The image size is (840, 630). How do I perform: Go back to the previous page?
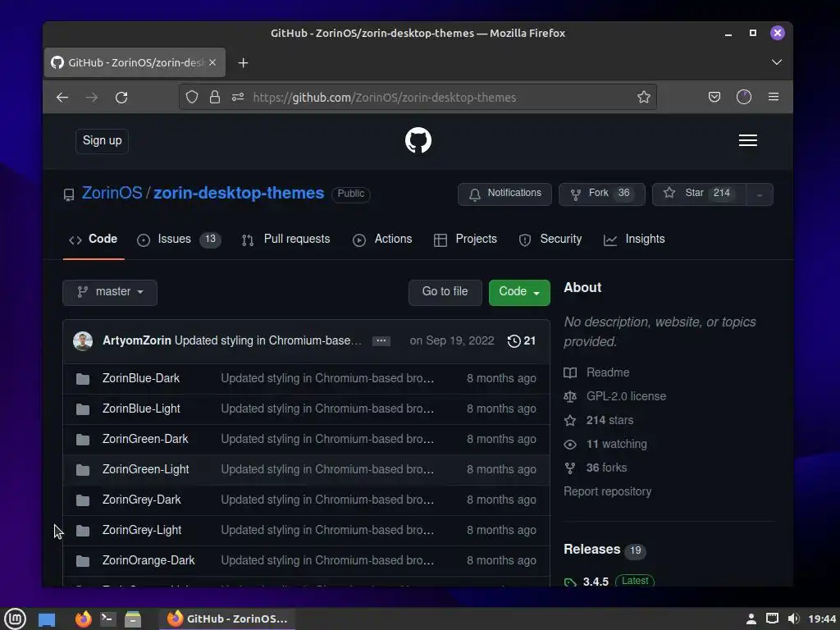62,98
